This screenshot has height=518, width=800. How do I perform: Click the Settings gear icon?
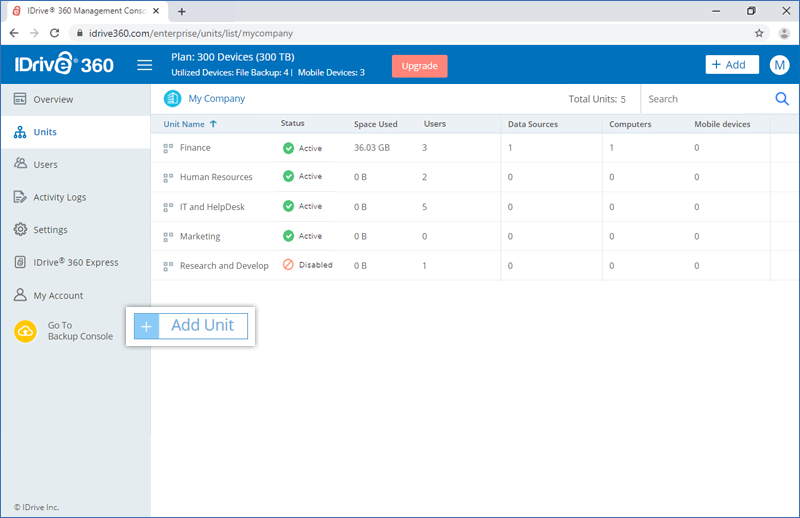20,229
